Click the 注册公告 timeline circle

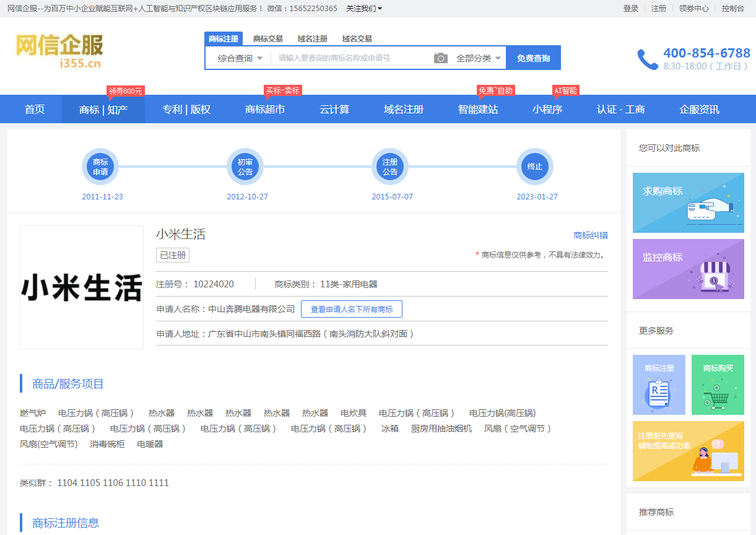[x=390, y=167]
